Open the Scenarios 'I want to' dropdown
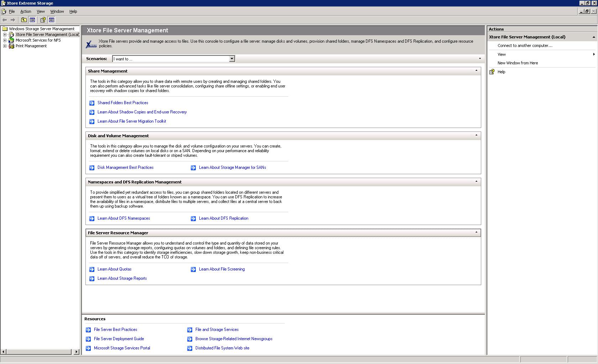This screenshot has width=598, height=364. click(x=232, y=59)
